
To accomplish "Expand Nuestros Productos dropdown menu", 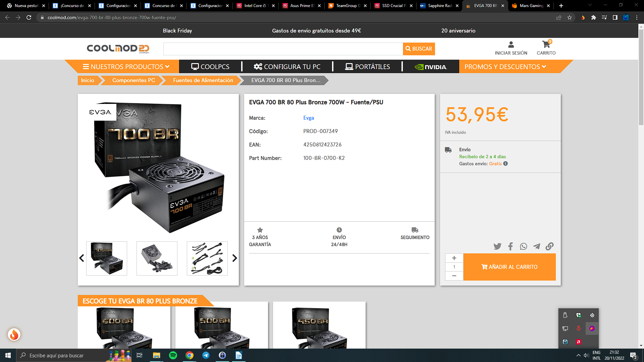I will point(126,67).
